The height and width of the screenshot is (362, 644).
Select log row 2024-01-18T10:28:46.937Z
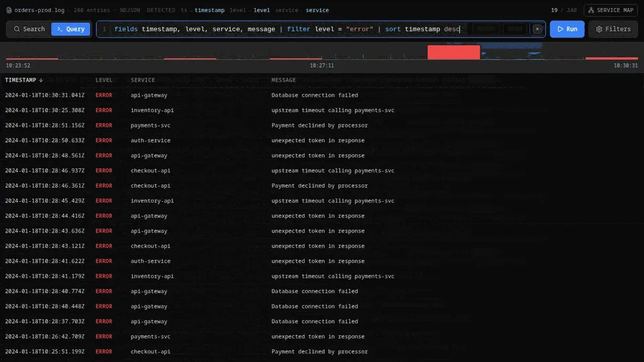point(322,171)
